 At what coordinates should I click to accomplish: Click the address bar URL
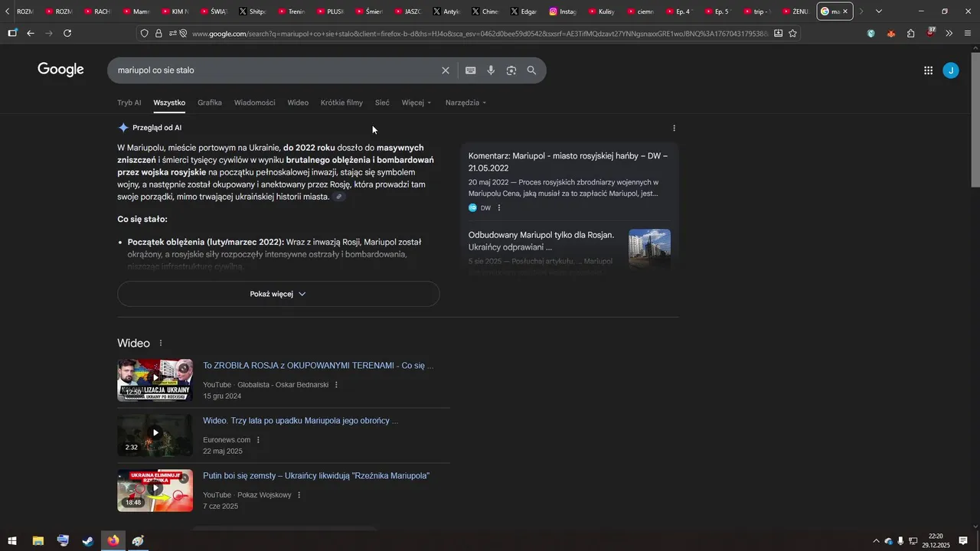coord(479,34)
